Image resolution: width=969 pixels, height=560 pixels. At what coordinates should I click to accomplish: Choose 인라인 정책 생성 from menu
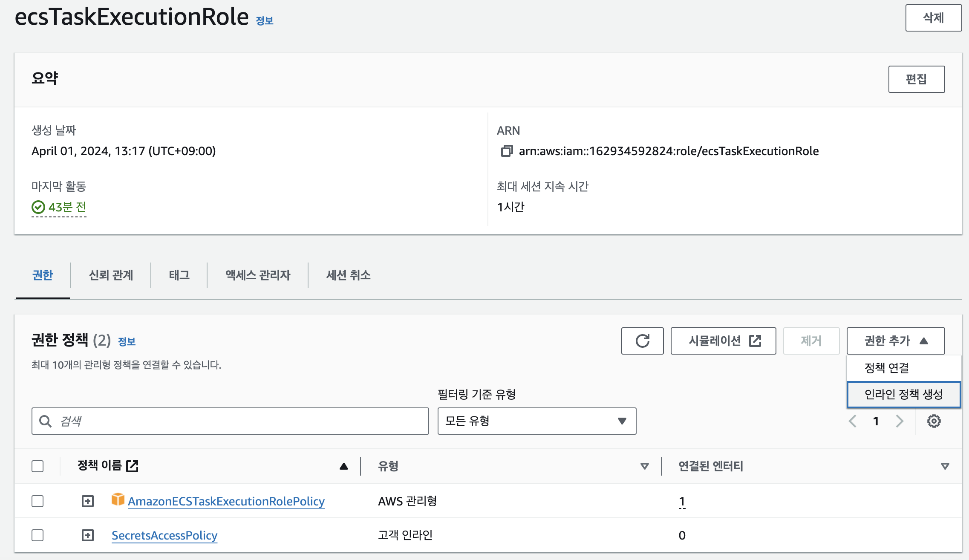click(x=904, y=394)
